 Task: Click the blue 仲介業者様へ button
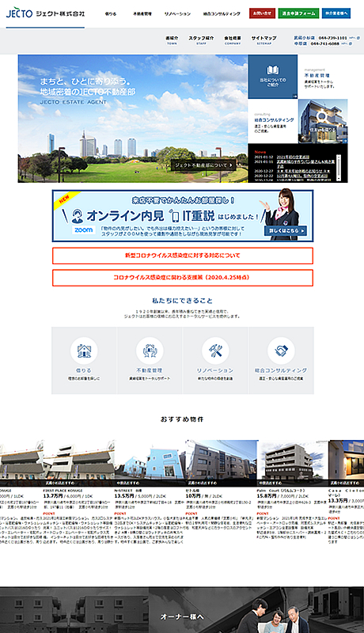tap(336, 13)
